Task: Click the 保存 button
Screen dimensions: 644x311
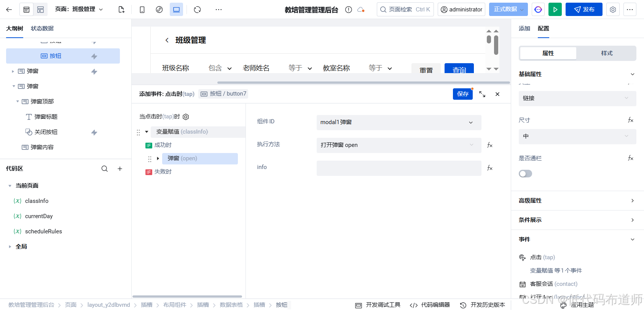Action: (x=462, y=94)
